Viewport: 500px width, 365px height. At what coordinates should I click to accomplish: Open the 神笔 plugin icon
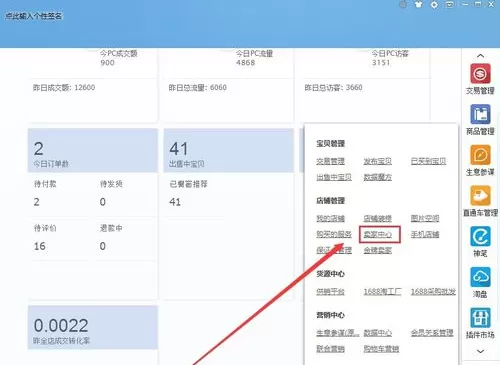click(480, 236)
